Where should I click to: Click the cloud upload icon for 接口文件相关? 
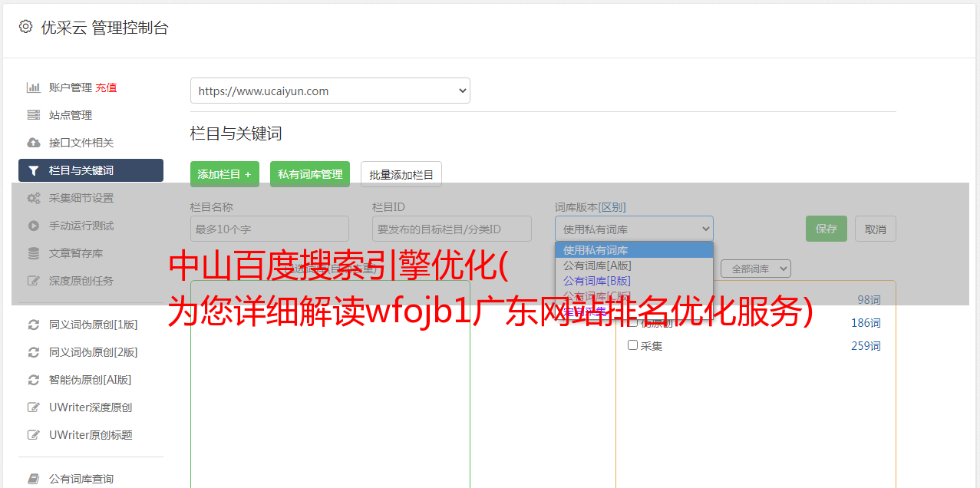click(34, 143)
